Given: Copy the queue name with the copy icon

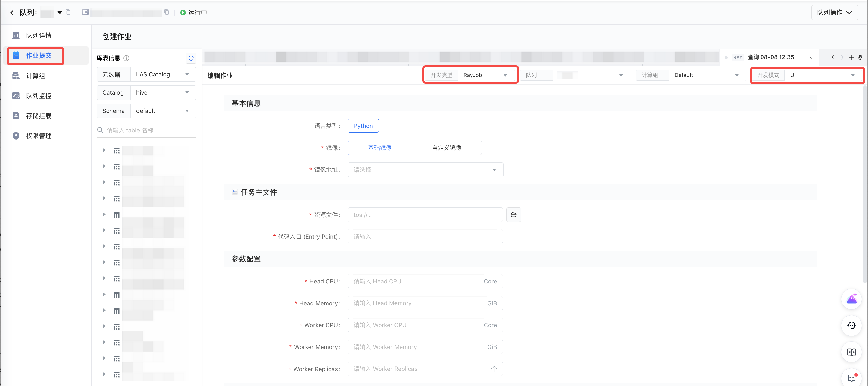Looking at the screenshot, I should pos(68,12).
